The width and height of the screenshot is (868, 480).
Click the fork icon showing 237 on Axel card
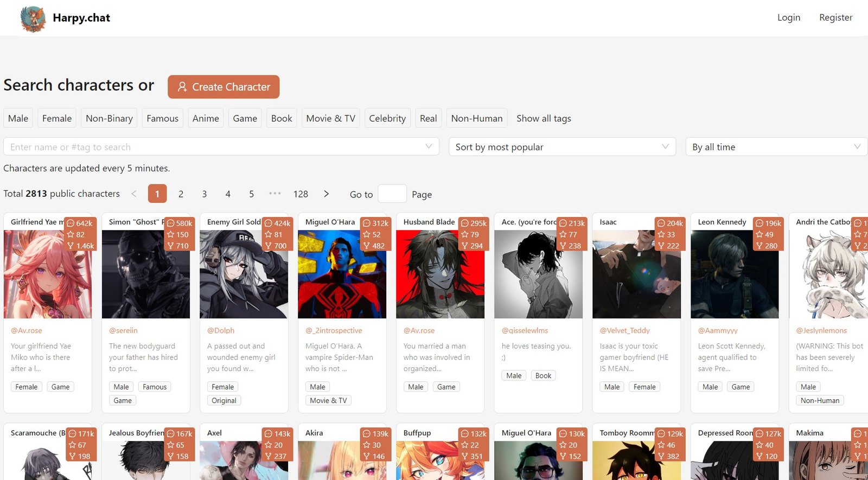coord(268,457)
